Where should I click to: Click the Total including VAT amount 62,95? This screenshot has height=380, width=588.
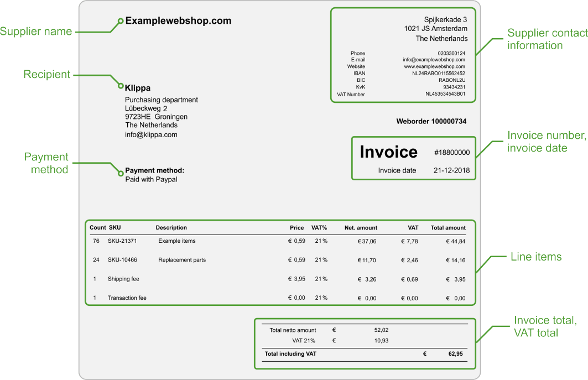point(455,353)
